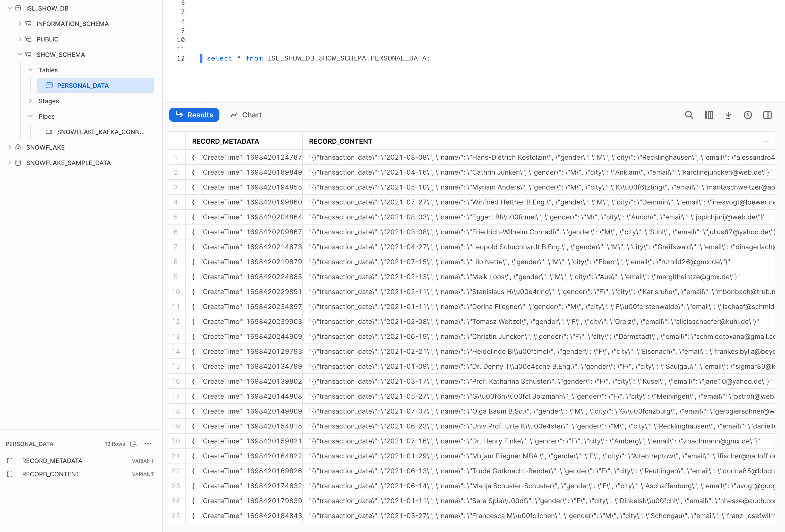The height and width of the screenshot is (532, 785).
Task: Expand the PUBLIC schema
Action: [20, 39]
